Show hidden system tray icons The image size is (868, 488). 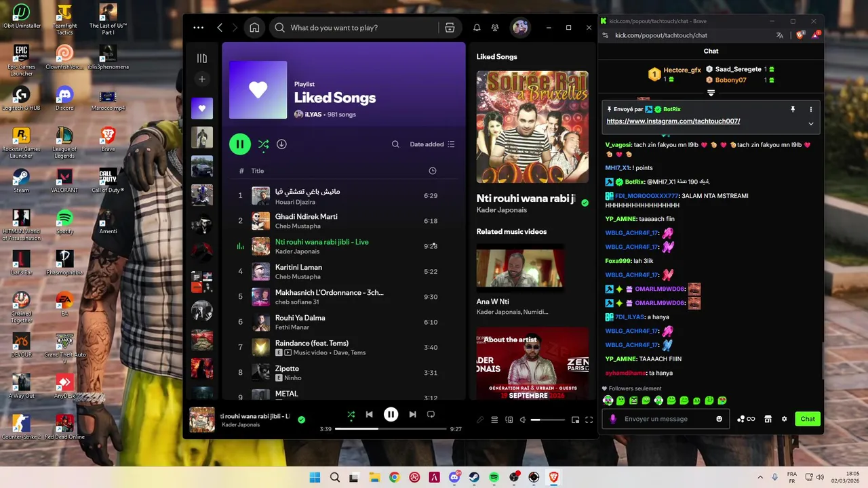coord(759,478)
